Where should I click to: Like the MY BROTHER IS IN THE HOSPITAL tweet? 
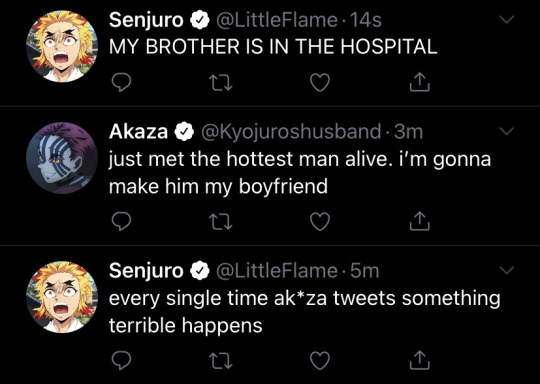pyautogui.click(x=320, y=83)
